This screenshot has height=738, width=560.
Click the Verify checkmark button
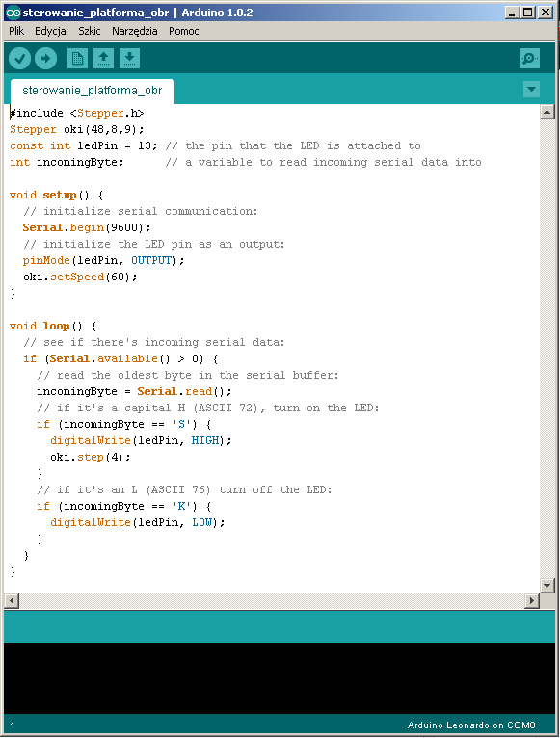tap(20, 59)
